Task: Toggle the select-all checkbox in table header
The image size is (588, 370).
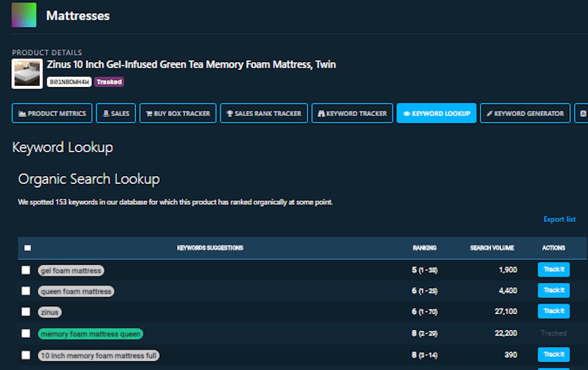Action: (27, 248)
